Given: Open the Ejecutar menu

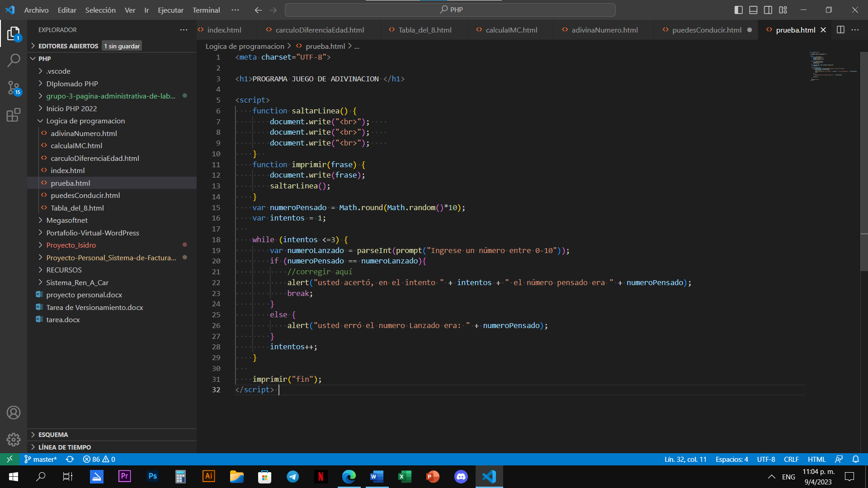Looking at the screenshot, I should (x=170, y=10).
